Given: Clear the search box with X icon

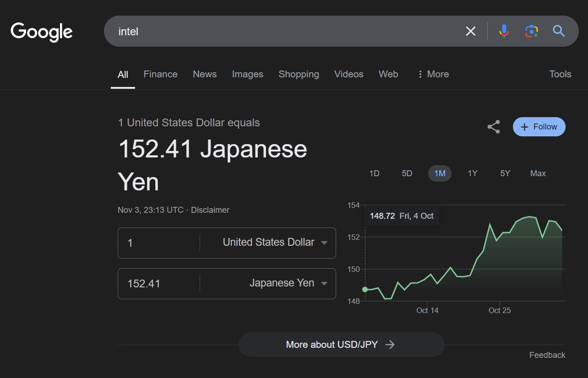Looking at the screenshot, I should pyautogui.click(x=470, y=31).
